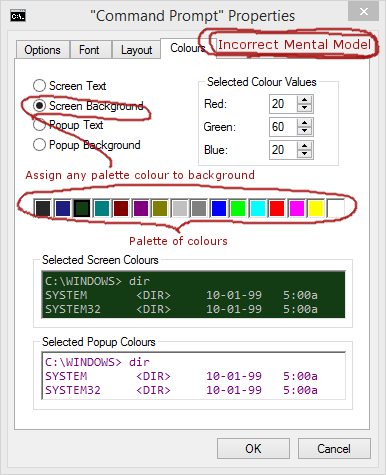The width and height of the screenshot is (386, 475).
Task: Decrease the Blue value with down arrow
Action: pyautogui.click(x=304, y=154)
